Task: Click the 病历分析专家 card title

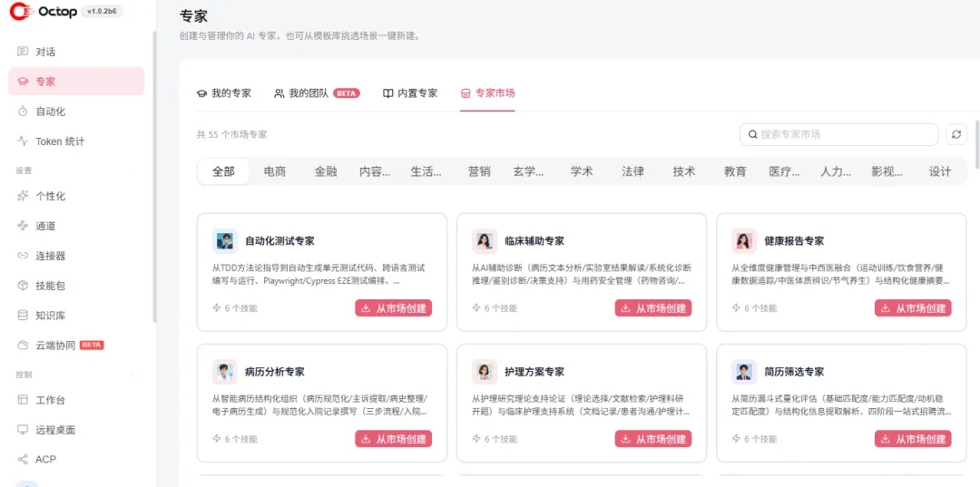Action: click(x=274, y=372)
